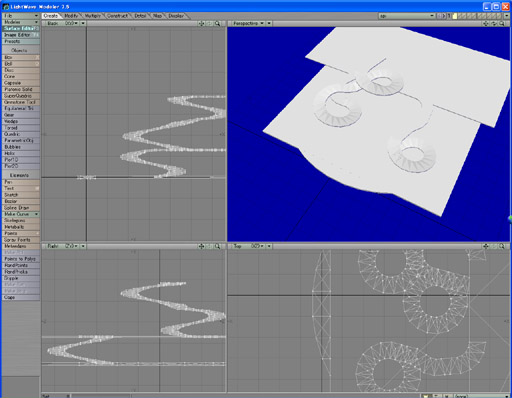Select the Equilateral Tri tool
This screenshot has height=398, width=512.
pos(21,108)
